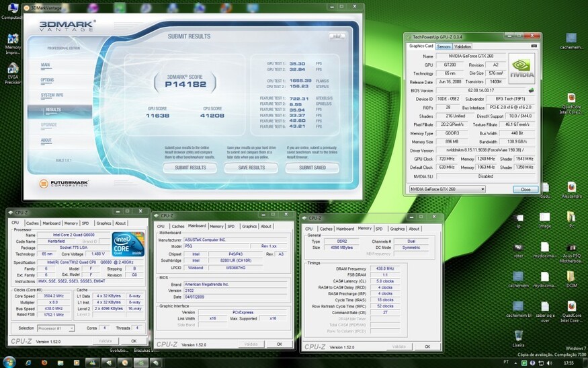The width and height of the screenshot is (588, 368).
Task: Open About tab in CPU-Z Mainboard window
Action: tap(266, 227)
